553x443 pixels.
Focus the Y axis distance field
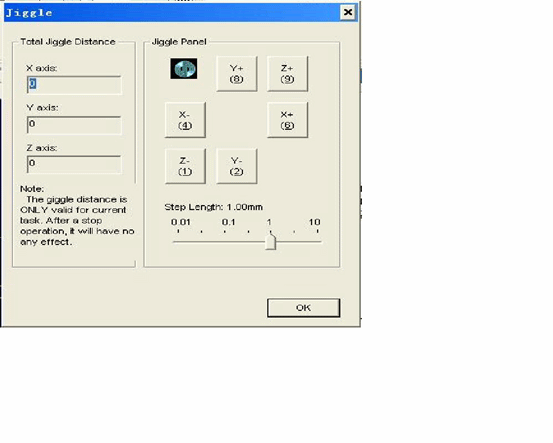click(74, 125)
